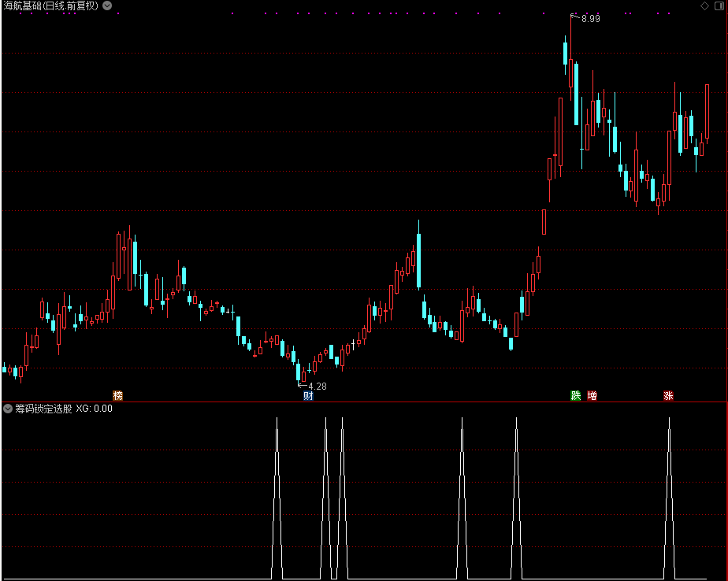Viewport: 728px width, 581px height.
Task: Open the 财 marker below the chart
Action: [308, 395]
